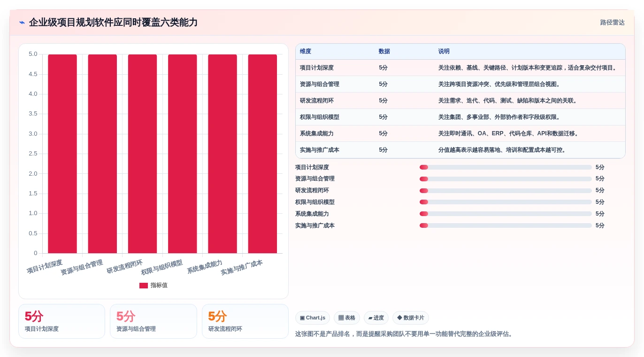This screenshot has height=357, width=644.
Task: Click the description mentioning 跨项目资源冲突
Action: click(x=500, y=84)
